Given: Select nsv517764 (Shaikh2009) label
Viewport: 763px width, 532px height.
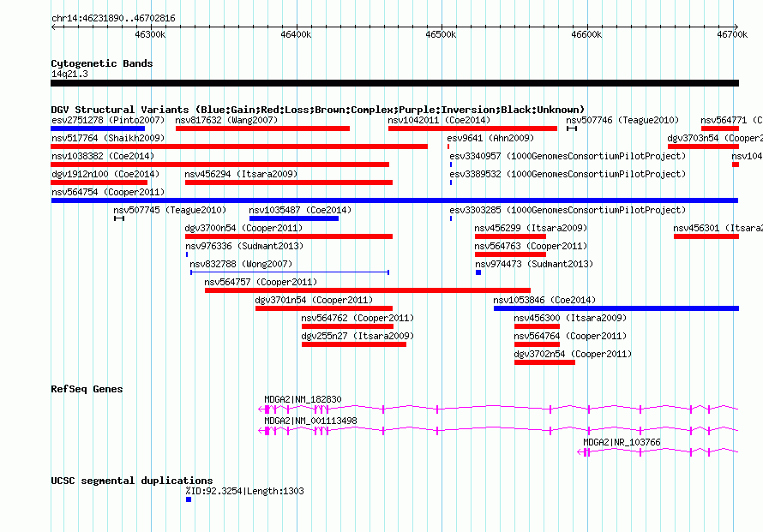Looking at the screenshot, I should click(108, 138).
